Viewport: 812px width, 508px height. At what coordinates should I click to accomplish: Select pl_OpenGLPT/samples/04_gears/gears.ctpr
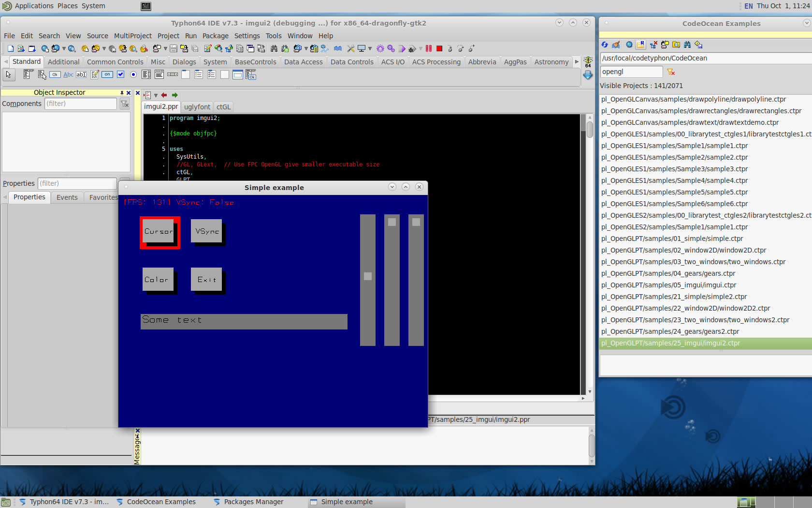[706, 273]
